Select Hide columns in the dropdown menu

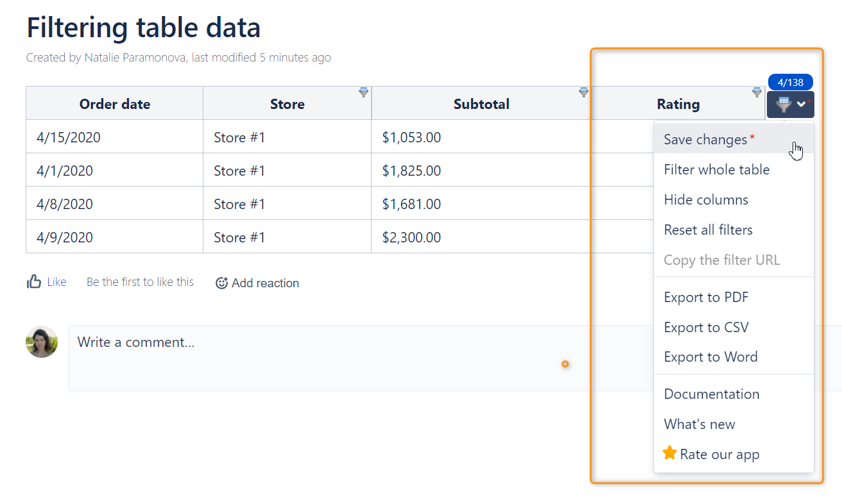[706, 199]
